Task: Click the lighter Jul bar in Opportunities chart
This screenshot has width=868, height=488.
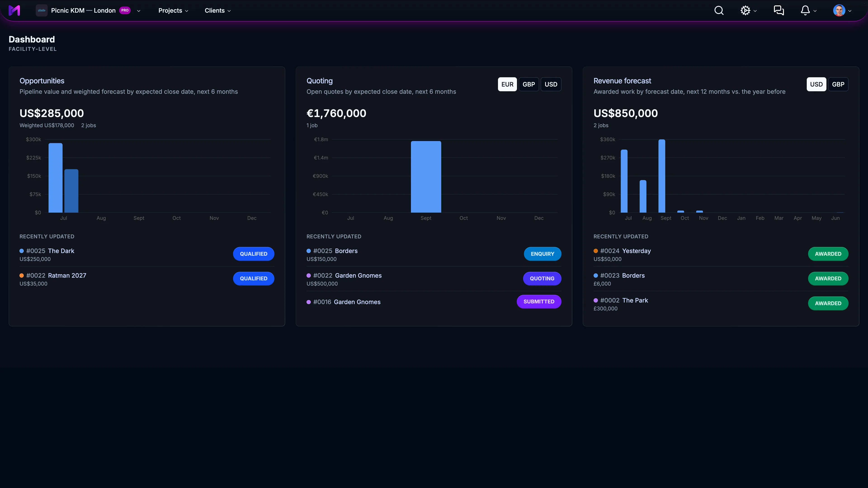Action: (56, 178)
